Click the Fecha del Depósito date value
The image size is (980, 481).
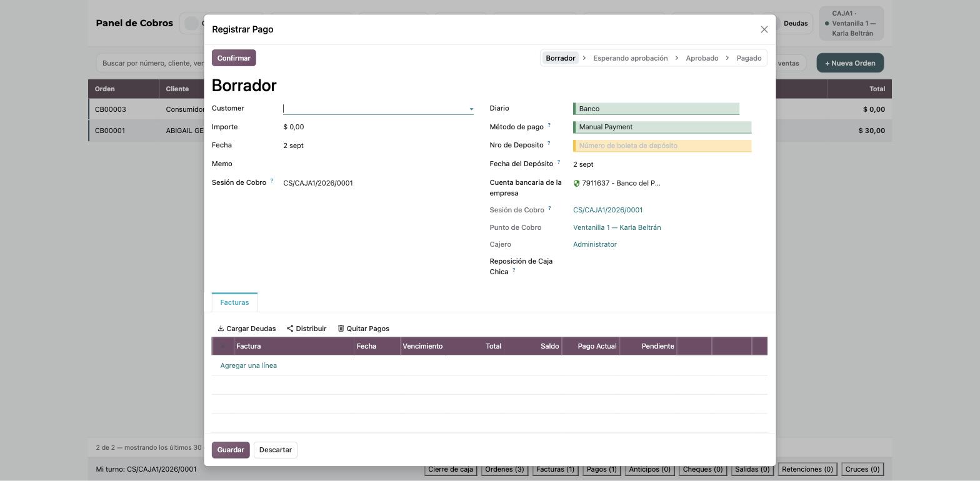(583, 164)
